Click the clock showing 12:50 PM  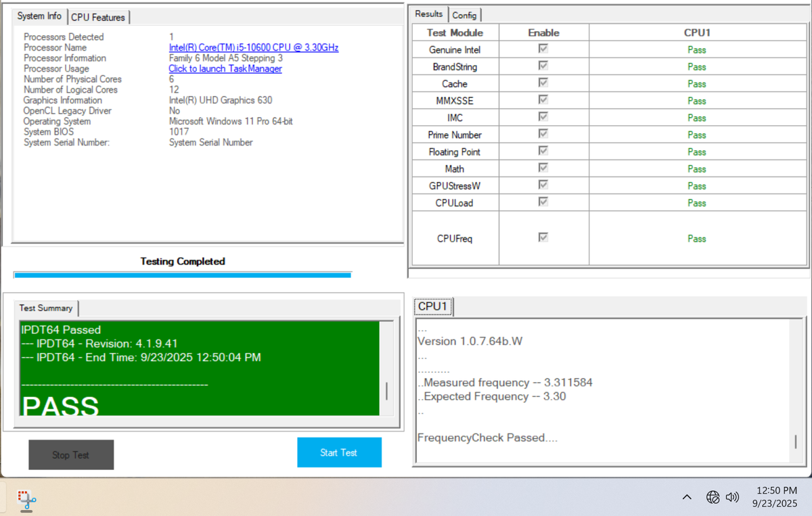tap(776, 497)
